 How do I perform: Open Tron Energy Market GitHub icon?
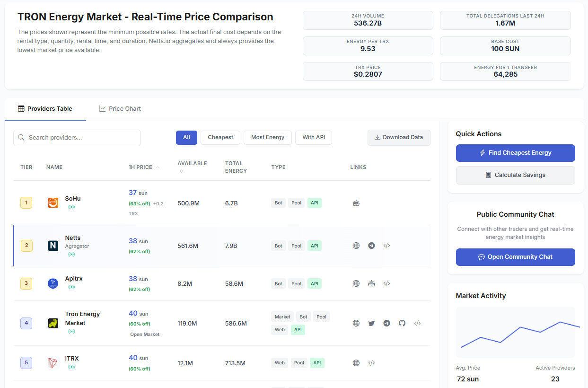tap(402, 323)
